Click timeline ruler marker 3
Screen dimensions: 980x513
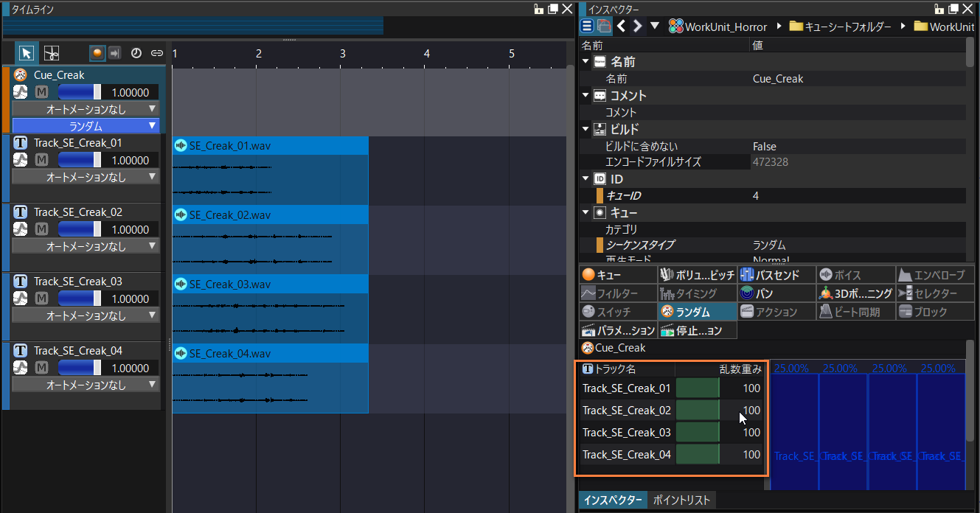tap(343, 54)
